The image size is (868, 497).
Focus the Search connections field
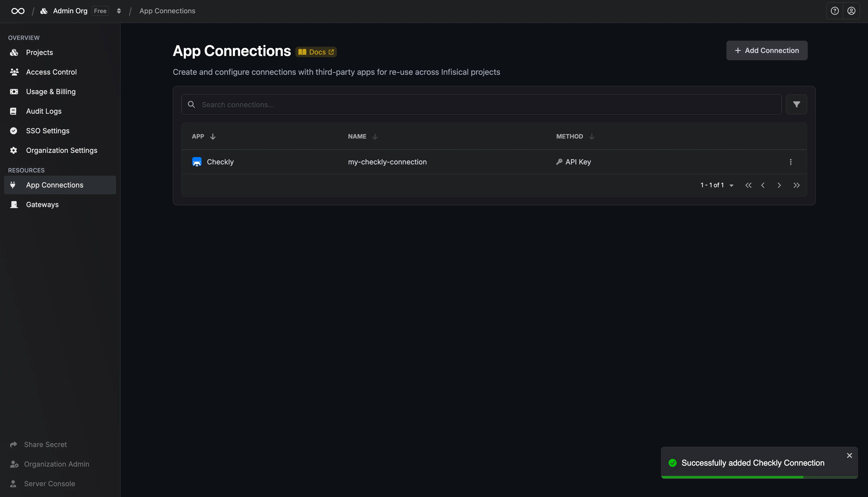(481, 104)
